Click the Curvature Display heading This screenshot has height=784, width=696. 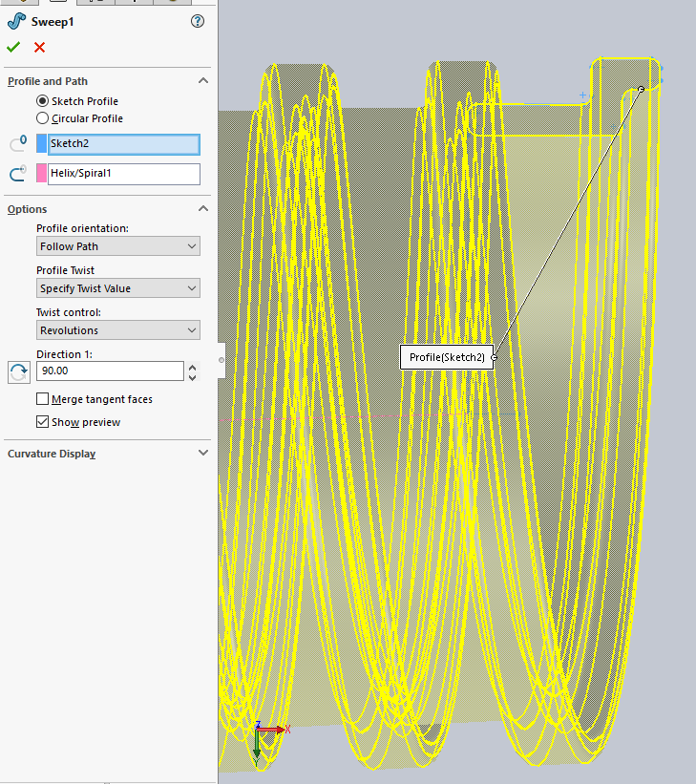click(x=52, y=454)
